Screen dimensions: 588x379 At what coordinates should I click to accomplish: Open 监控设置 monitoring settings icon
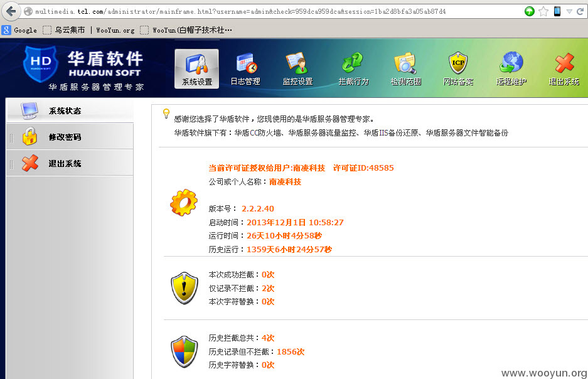point(297,69)
